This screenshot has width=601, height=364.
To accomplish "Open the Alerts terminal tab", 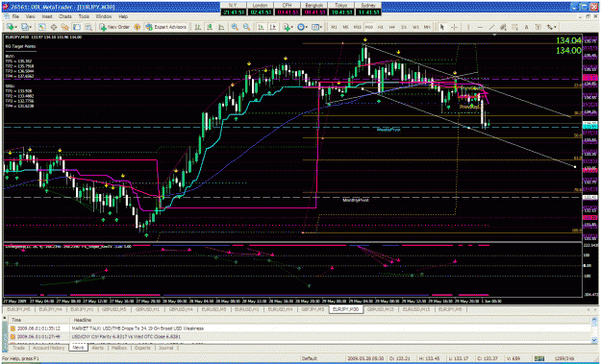I will [98, 348].
